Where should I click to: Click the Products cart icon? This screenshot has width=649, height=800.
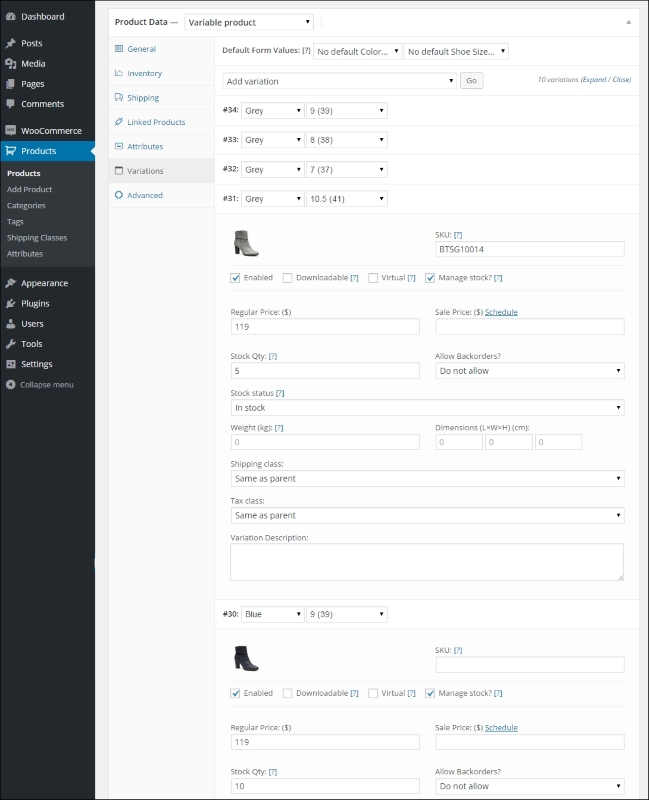pos(11,151)
